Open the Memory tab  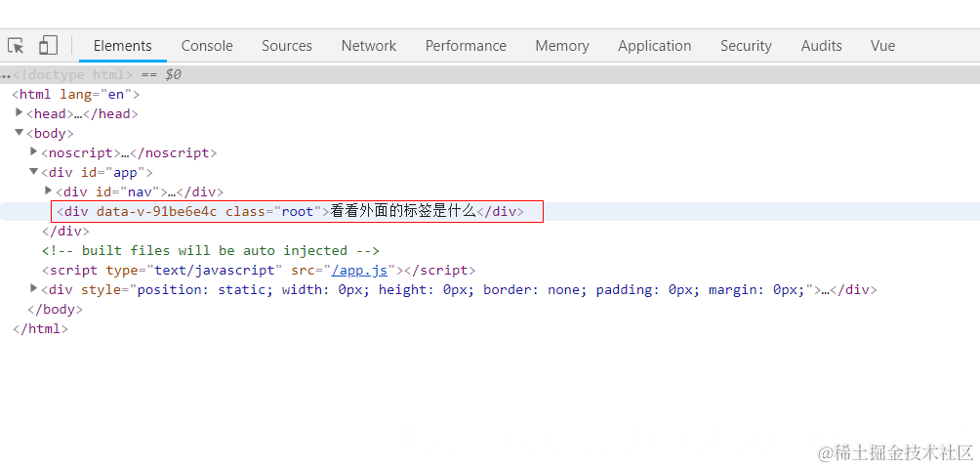pyautogui.click(x=562, y=46)
